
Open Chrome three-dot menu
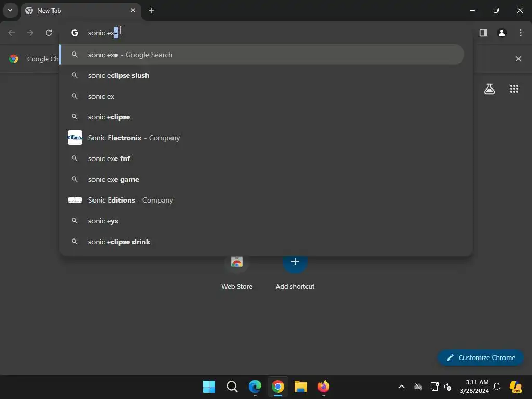tap(521, 33)
